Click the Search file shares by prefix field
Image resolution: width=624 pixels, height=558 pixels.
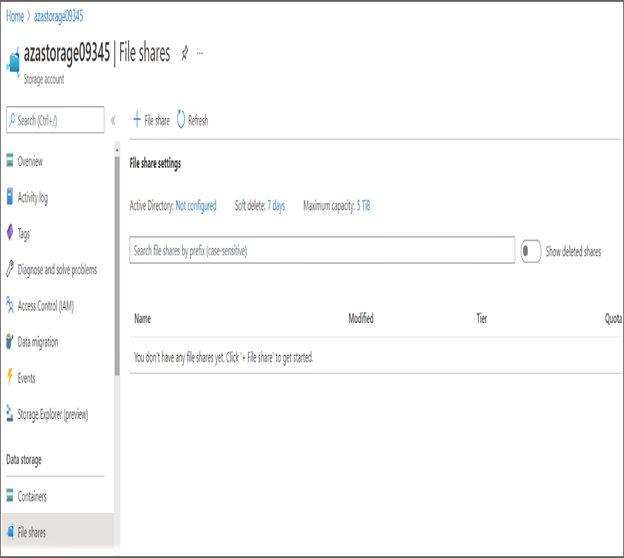[322, 250]
